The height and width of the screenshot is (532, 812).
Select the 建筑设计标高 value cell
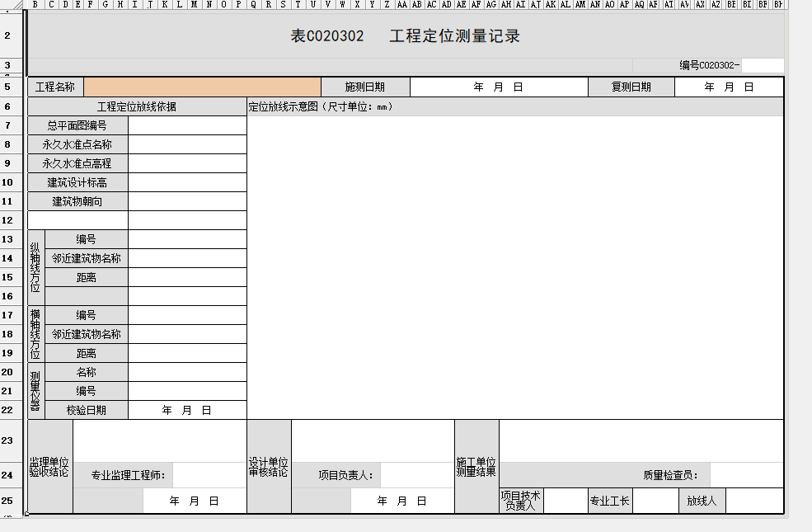point(187,182)
